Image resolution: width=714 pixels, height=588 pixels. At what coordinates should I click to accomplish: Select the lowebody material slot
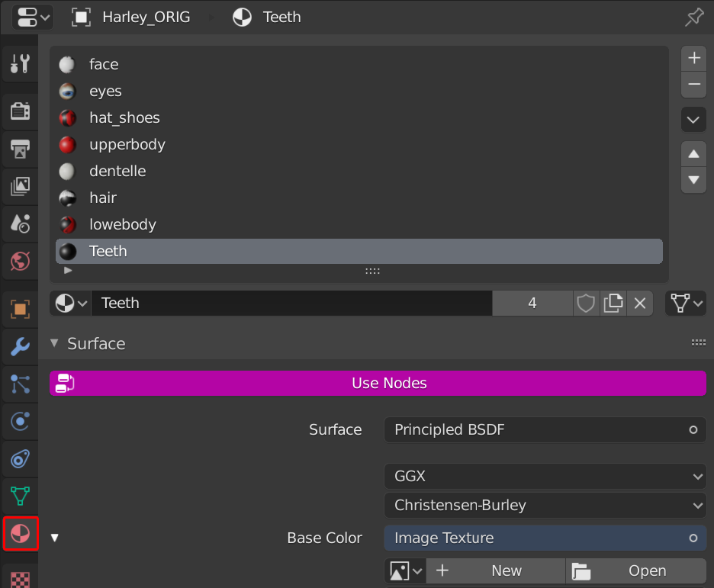click(359, 224)
